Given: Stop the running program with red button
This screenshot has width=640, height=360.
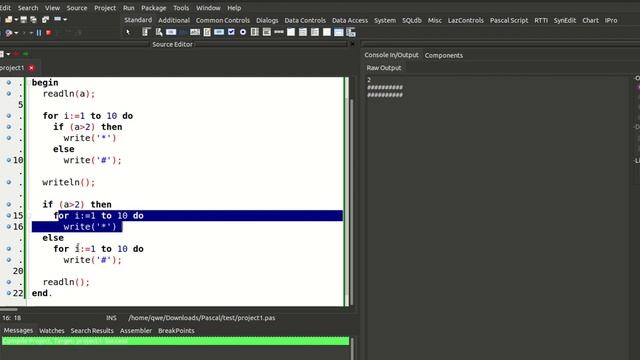Looking at the screenshot, I should (49, 33).
